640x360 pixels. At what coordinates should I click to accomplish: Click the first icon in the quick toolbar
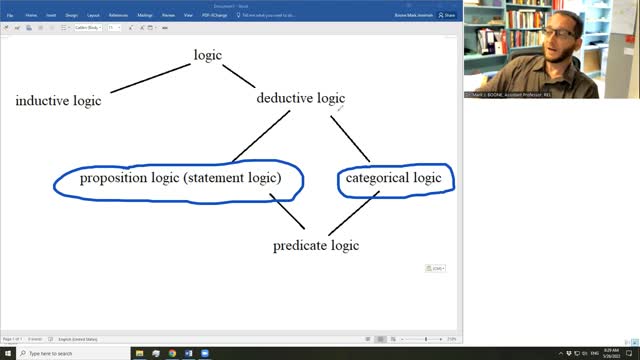pyautogui.click(x=6, y=28)
